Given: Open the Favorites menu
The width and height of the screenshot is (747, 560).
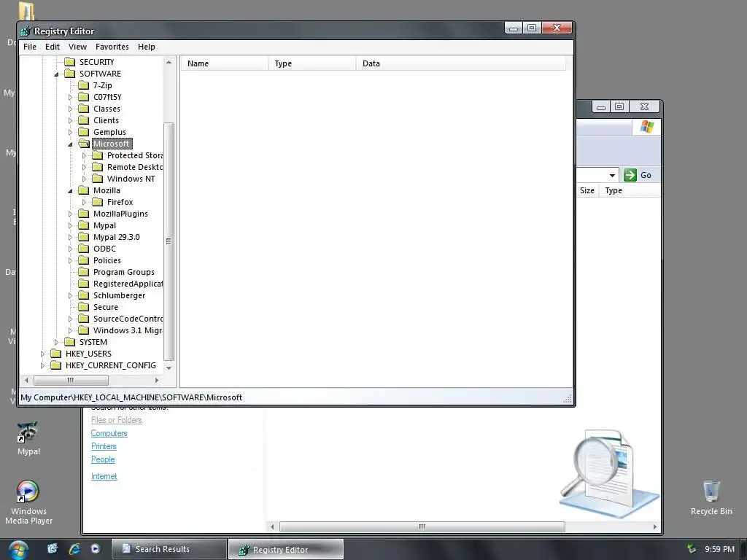Looking at the screenshot, I should click(x=112, y=47).
